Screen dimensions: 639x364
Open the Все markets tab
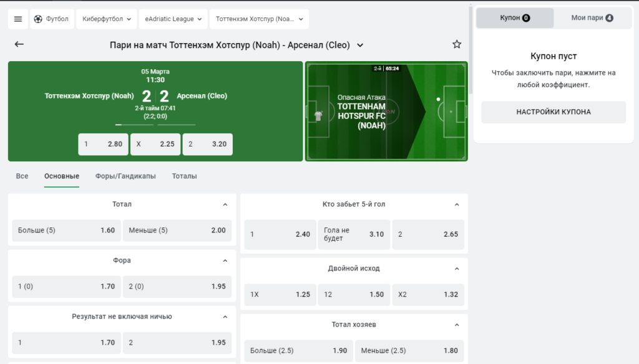click(x=22, y=176)
